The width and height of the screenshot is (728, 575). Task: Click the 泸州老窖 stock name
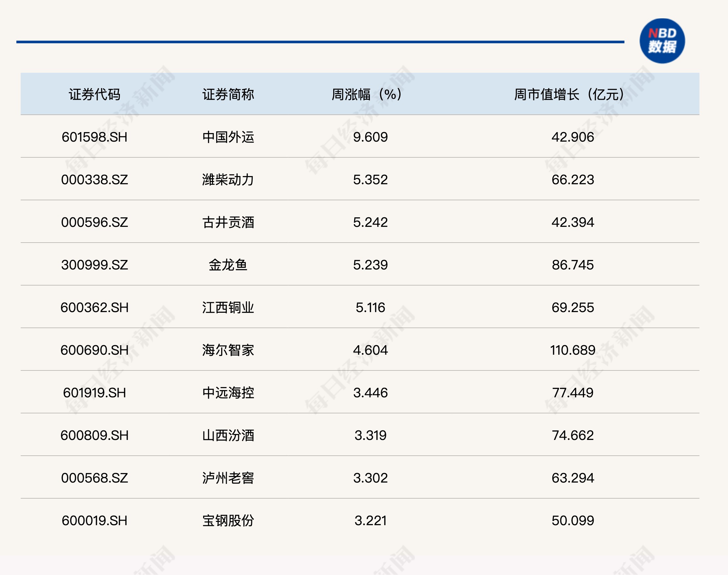(x=228, y=478)
